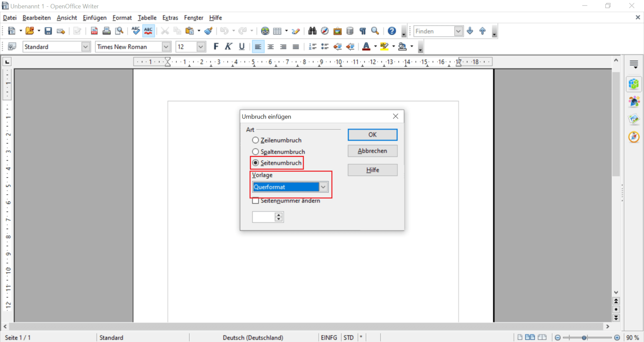Image resolution: width=644 pixels, height=342 pixels.
Task: Apply Underline with the U icon
Action: [x=241, y=47]
